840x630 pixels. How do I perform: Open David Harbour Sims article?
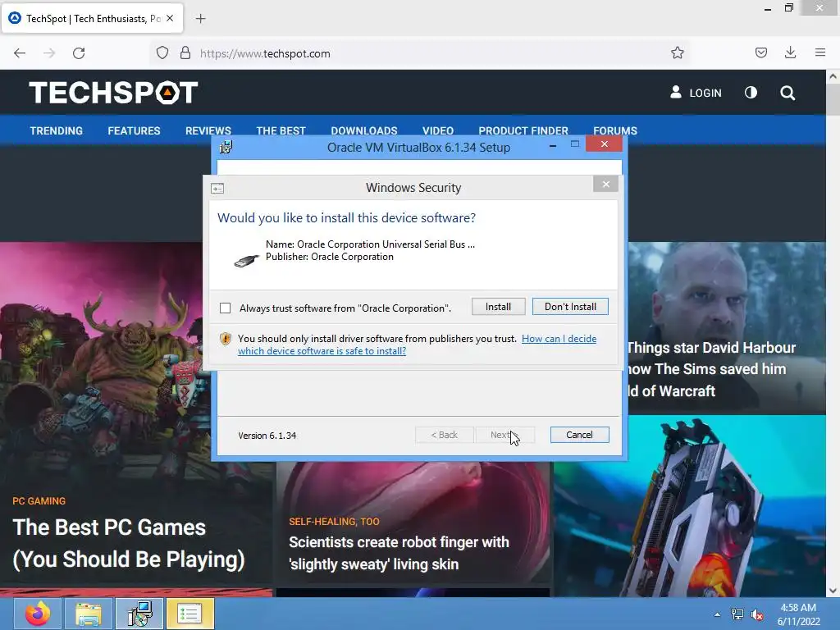(711, 369)
